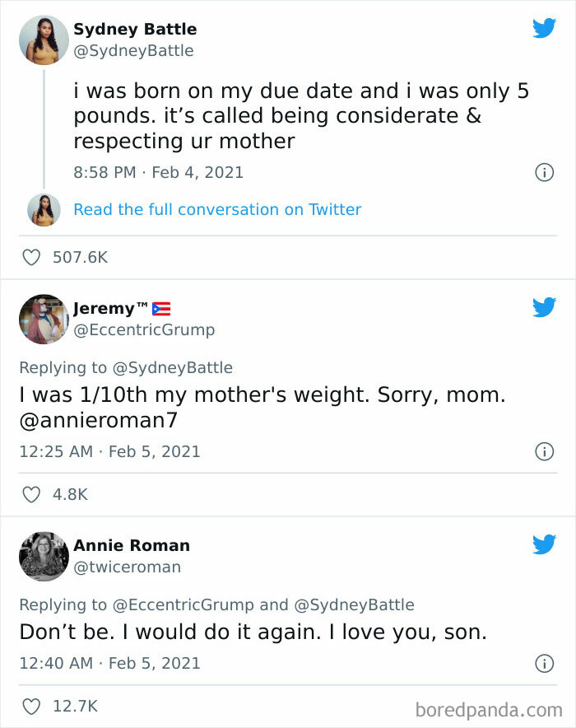Open Jeremy's profile avatar

coord(43,319)
